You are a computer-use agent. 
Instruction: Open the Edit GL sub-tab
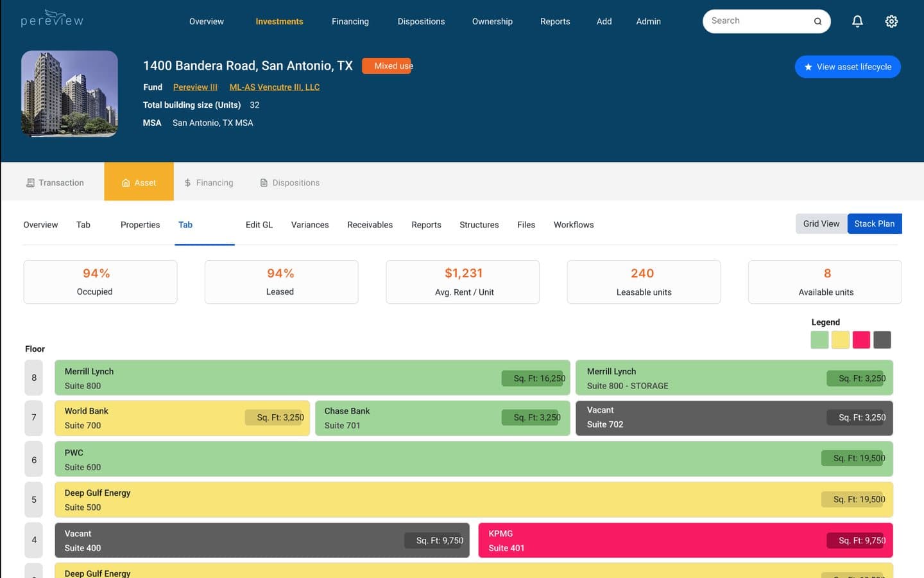click(x=259, y=225)
